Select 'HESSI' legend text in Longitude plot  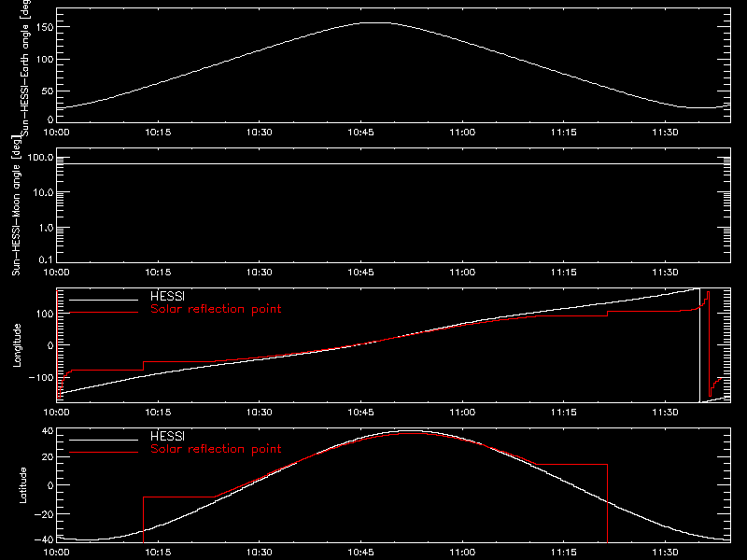click(168, 296)
